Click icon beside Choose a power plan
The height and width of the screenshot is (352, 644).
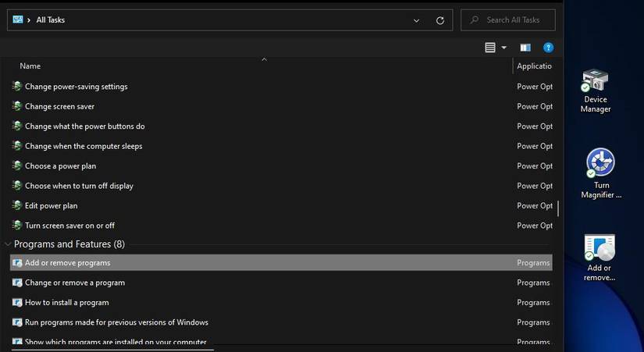click(17, 165)
